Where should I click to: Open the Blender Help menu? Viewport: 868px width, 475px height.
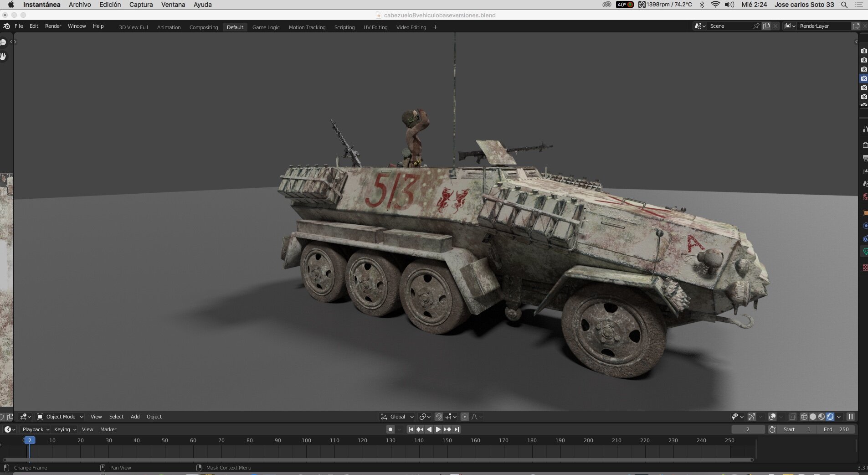pyautogui.click(x=98, y=26)
